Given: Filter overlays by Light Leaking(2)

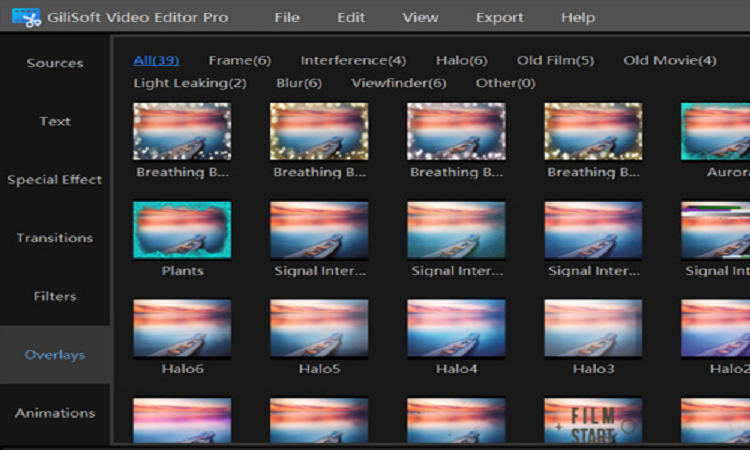Looking at the screenshot, I should [x=190, y=83].
